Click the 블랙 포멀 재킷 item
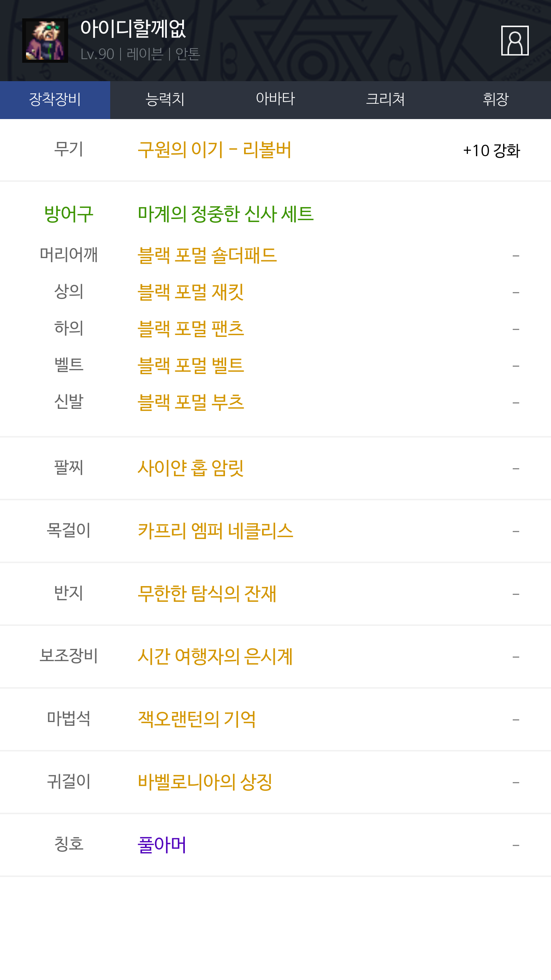Screen dimensions: 551x980 191,292
